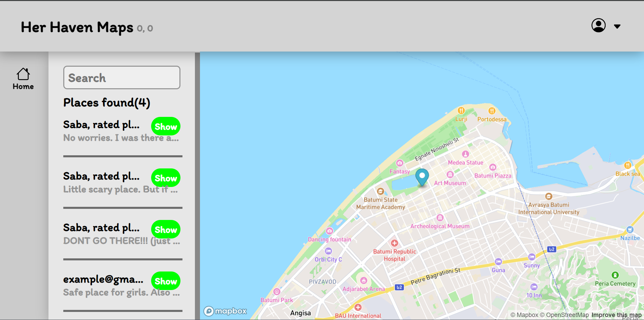Select the first 'Saba, rated pl...' entry title
Screen dimensions: 644x320
pyautogui.click(x=101, y=125)
